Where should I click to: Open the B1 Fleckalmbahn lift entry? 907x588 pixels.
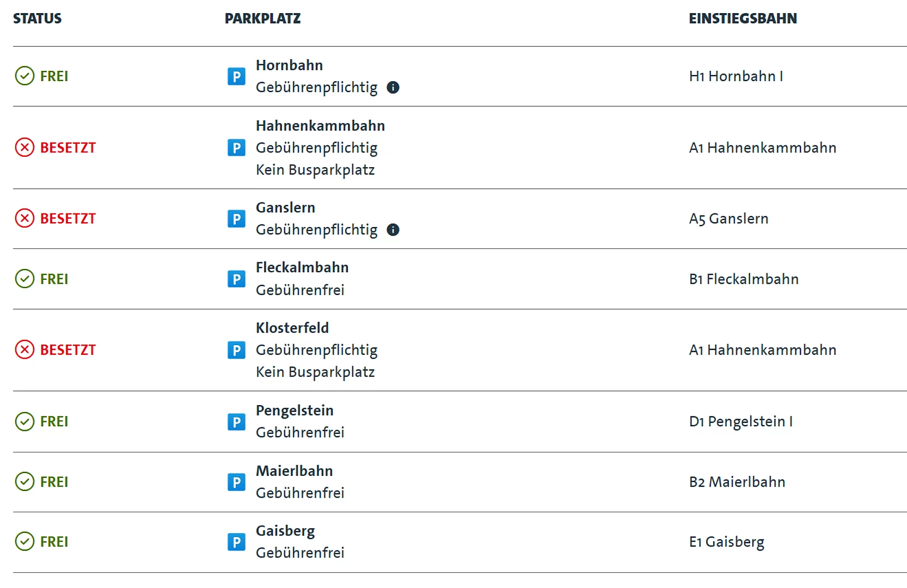click(744, 279)
